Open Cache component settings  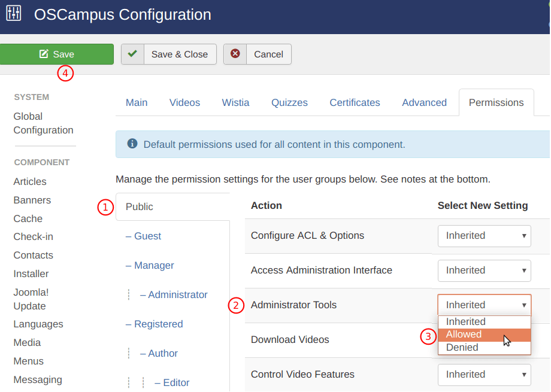(28, 218)
